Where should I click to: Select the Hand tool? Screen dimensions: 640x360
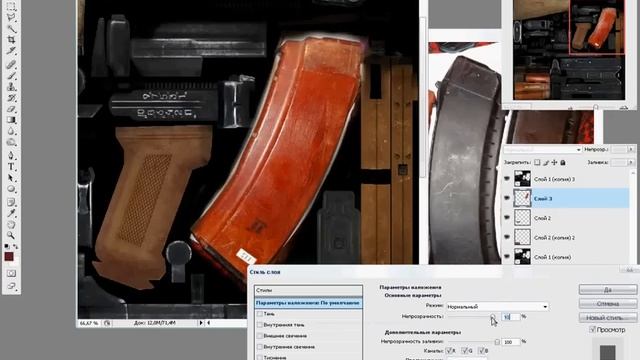pos(11,224)
